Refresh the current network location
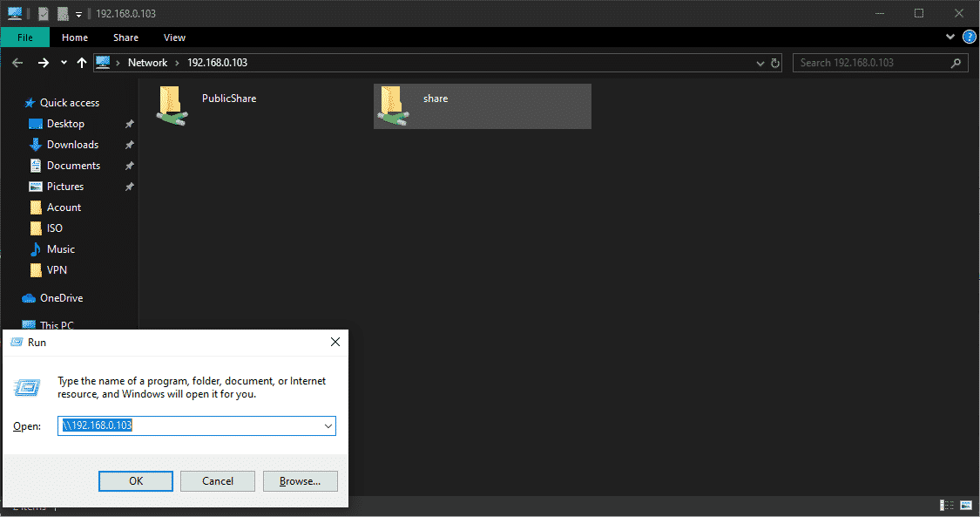The image size is (980, 517). (x=775, y=63)
